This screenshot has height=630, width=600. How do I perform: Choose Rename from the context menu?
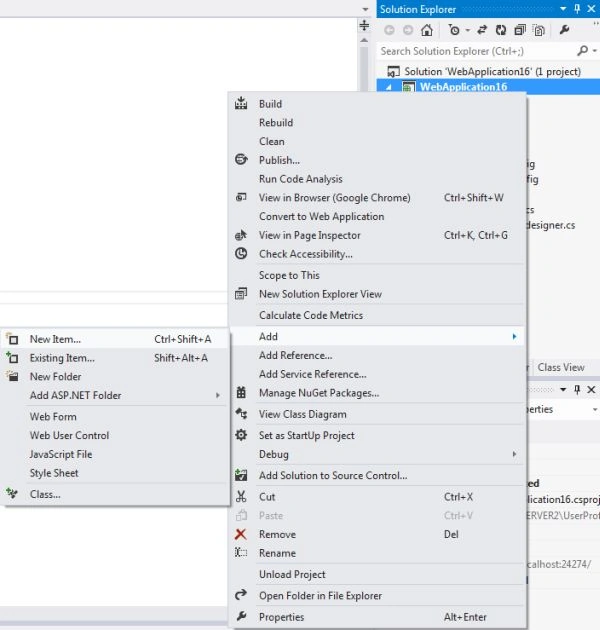click(x=377, y=553)
